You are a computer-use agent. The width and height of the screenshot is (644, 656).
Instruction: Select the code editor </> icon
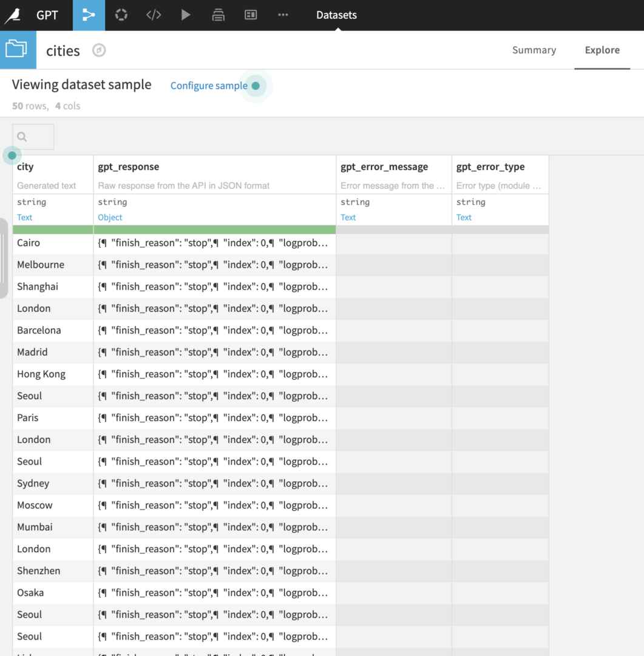(x=153, y=15)
